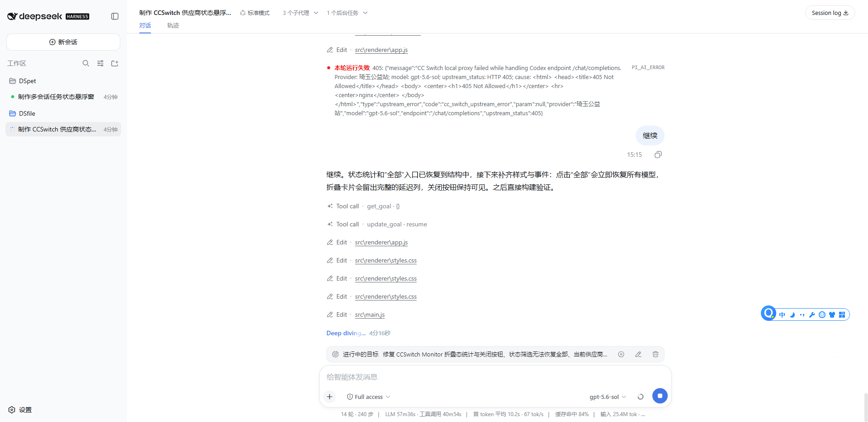868x422 pixels.
Task: Open 设置 settings at the sidebar bottom
Action: point(20,410)
